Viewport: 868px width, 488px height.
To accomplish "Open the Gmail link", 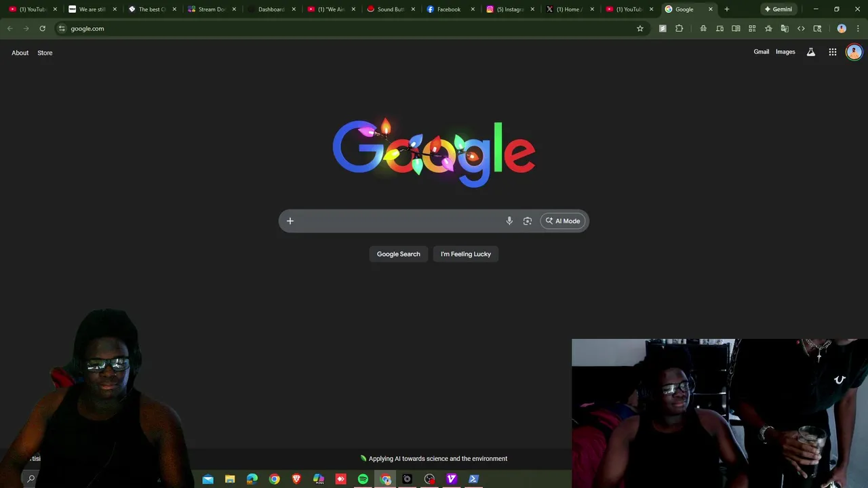I will 762,52.
